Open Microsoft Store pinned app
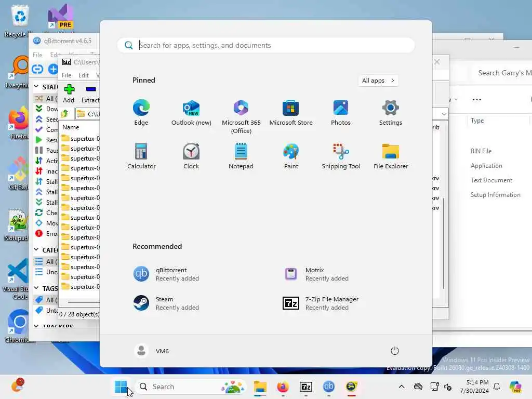 click(291, 113)
